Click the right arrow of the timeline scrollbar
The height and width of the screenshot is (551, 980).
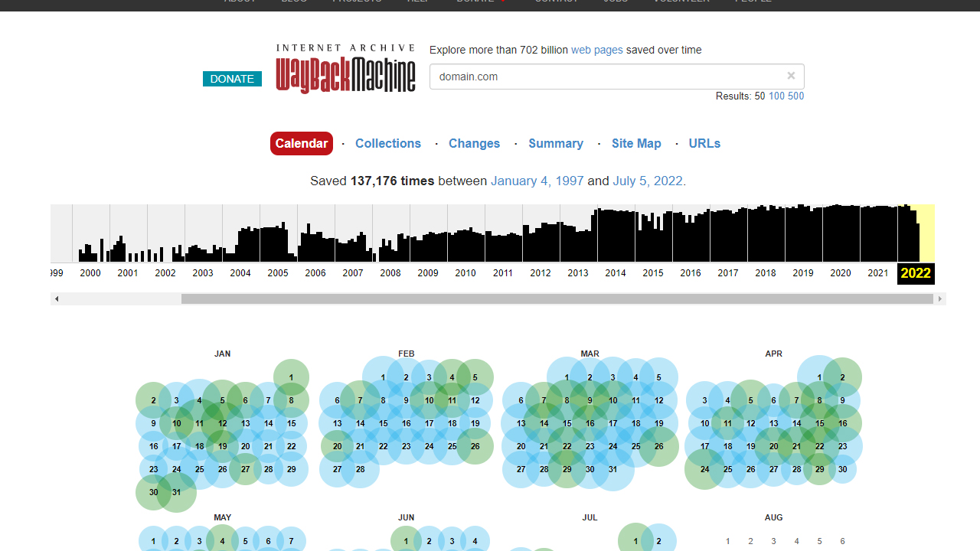pos(940,299)
